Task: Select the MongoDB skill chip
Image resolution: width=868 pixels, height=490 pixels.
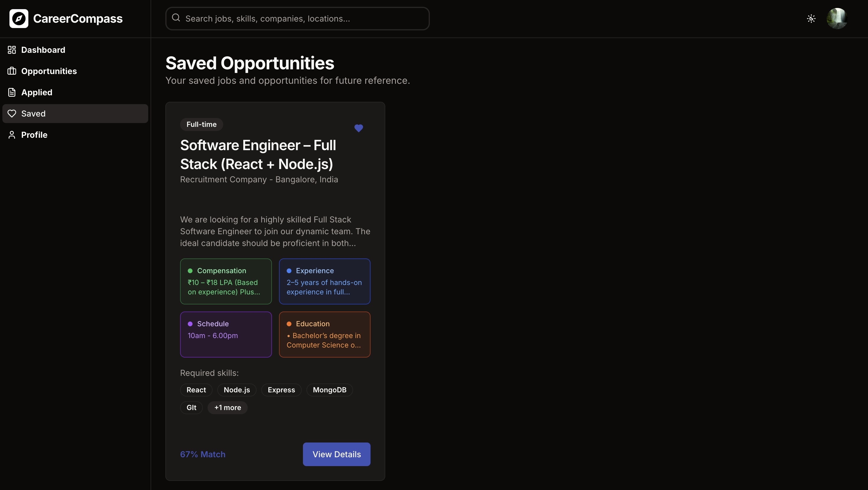Action: coord(329,390)
